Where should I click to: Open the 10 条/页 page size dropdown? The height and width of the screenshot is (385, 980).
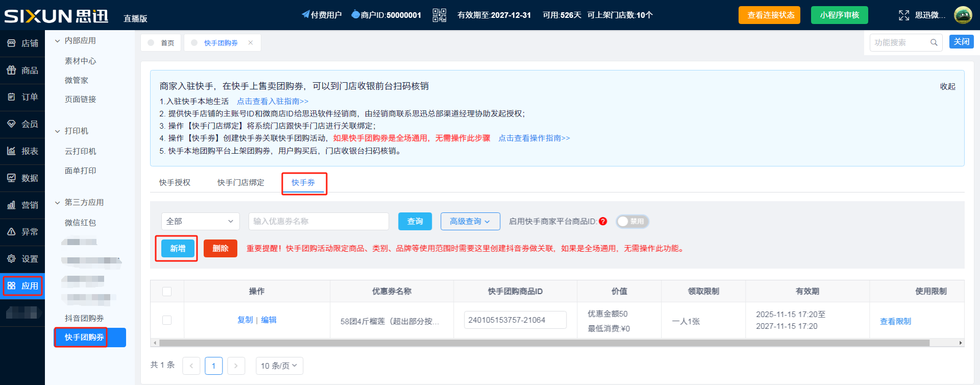click(279, 366)
